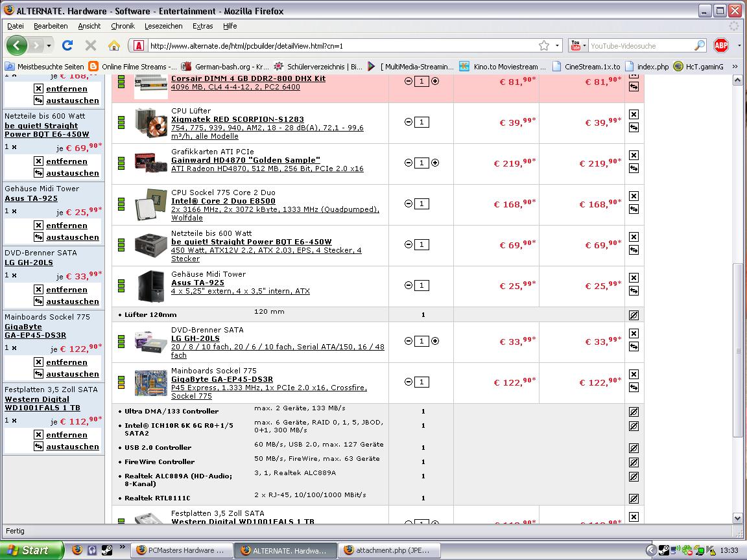The height and width of the screenshot is (560, 747).
Task: Swap be quiet! power supply using exchange icon
Action: tap(634, 250)
